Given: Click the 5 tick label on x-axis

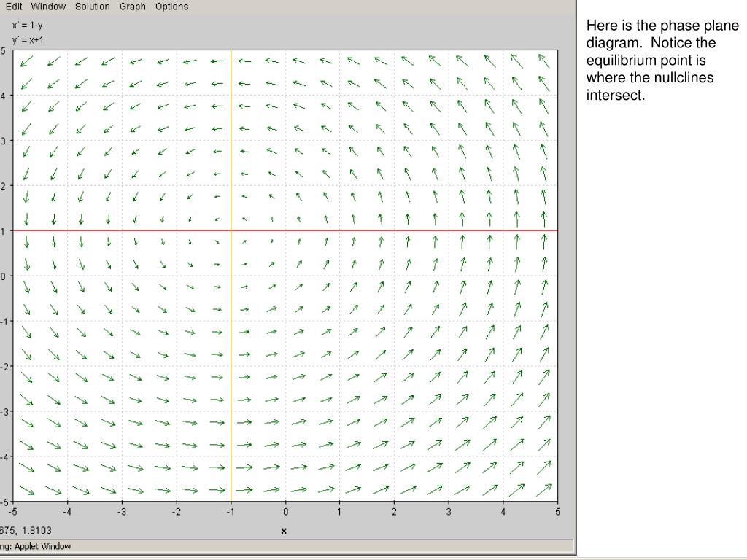Looking at the screenshot, I should tap(557, 512).
